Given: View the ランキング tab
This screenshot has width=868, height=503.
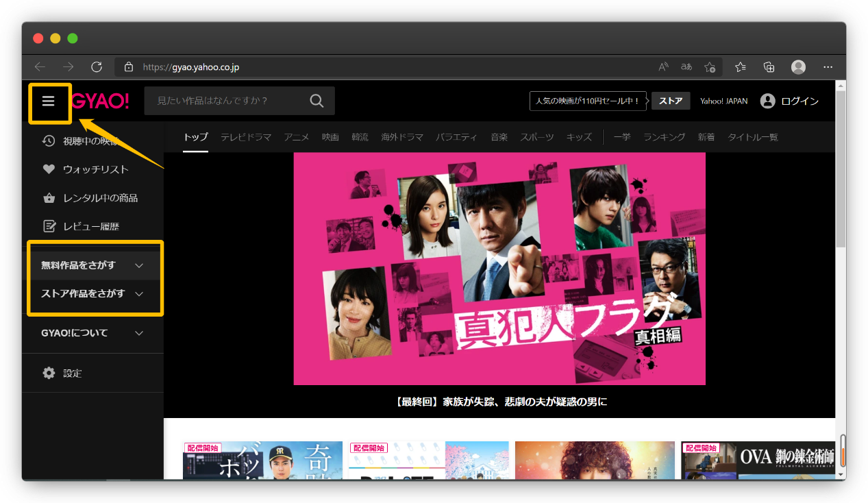Looking at the screenshot, I should [x=664, y=137].
